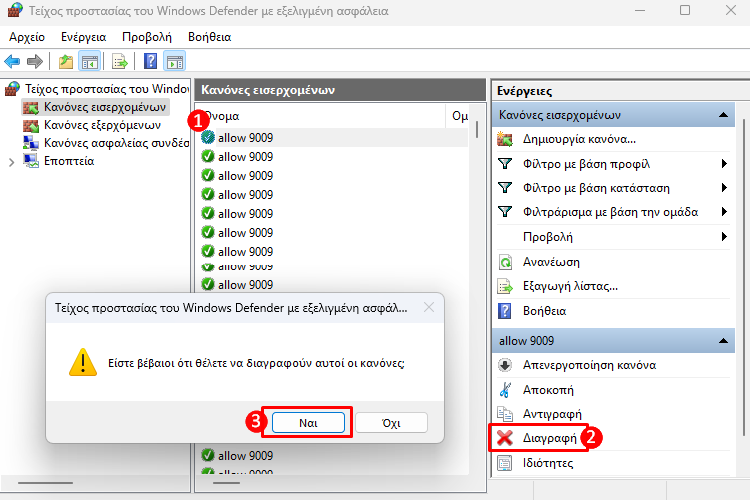The width and height of the screenshot is (750, 500).
Task: Click the Αποκοπή action
Action: (x=548, y=390)
